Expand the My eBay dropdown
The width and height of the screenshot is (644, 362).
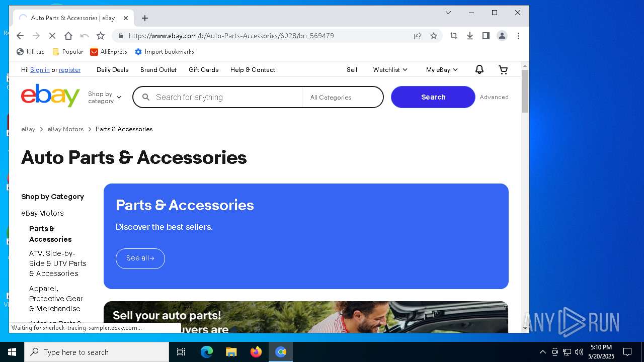point(442,70)
